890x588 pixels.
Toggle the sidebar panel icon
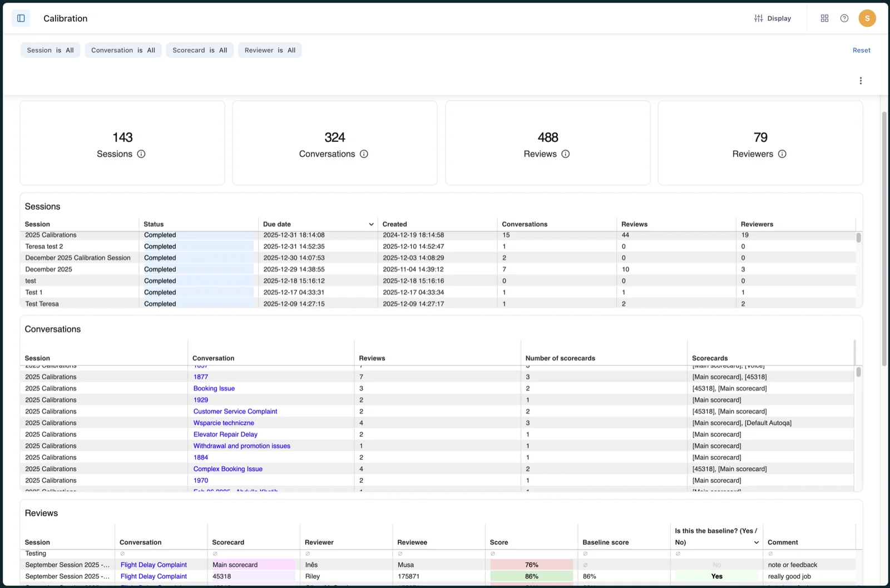(x=21, y=18)
